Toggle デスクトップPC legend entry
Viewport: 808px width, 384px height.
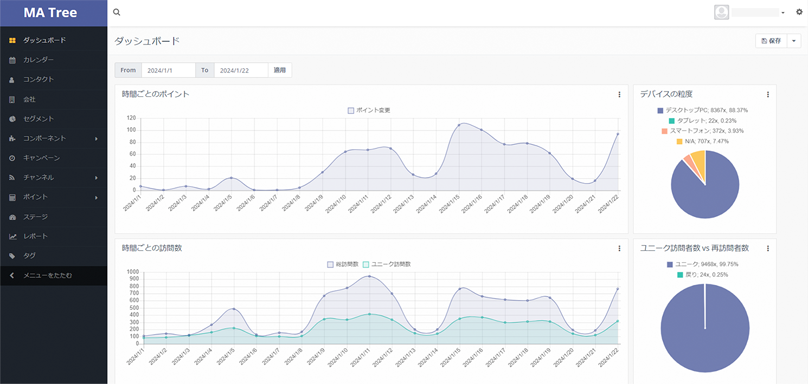click(x=703, y=110)
